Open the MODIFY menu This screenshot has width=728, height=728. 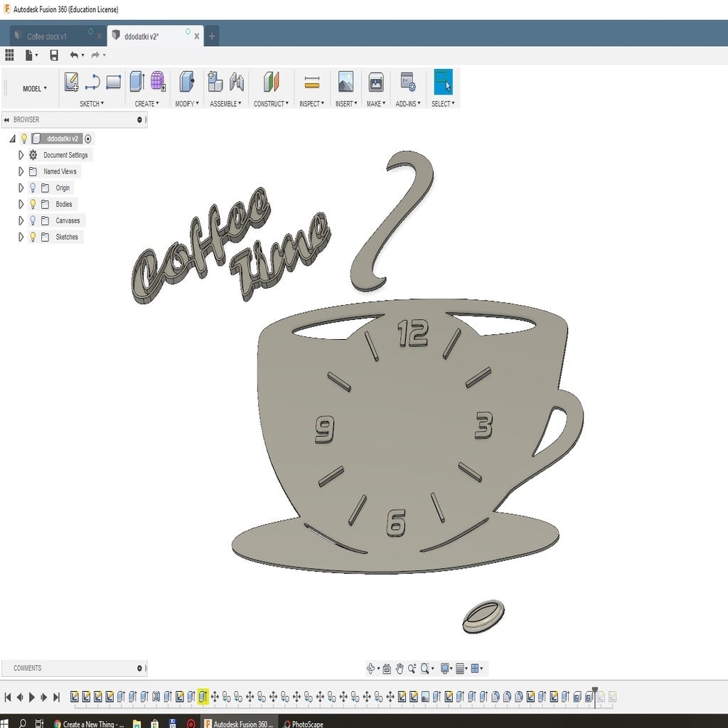tap(187, 104)
